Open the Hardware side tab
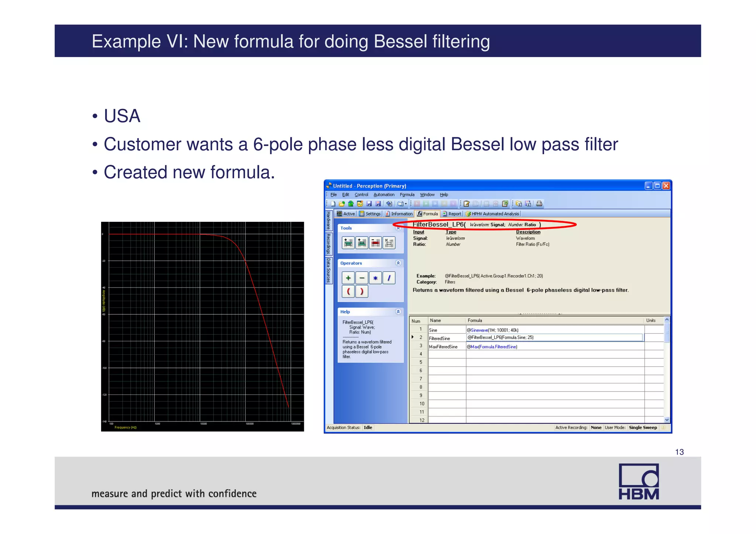The image size is (756, 534). pos(329,221)
